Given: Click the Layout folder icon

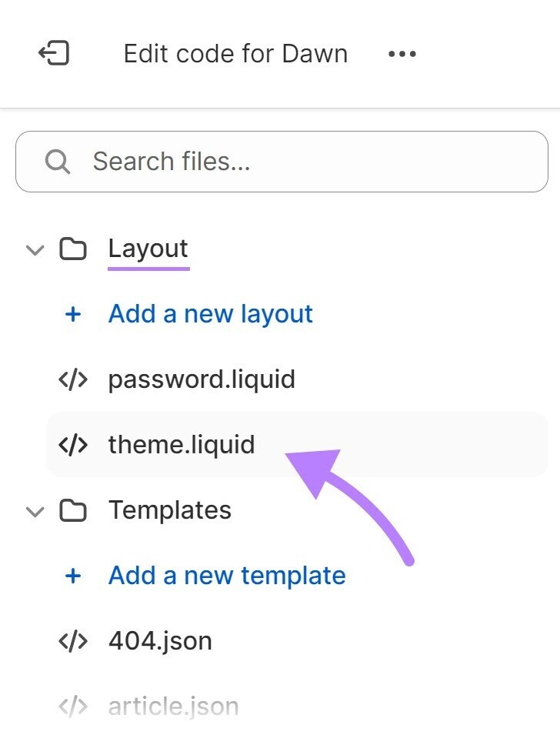Looking at the screenshot, I should point(74,249).
